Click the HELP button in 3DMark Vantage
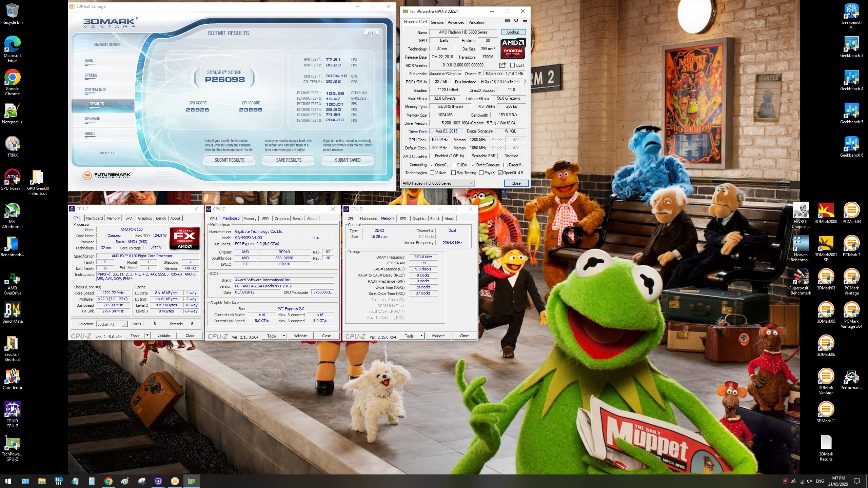 click(372, 33)
